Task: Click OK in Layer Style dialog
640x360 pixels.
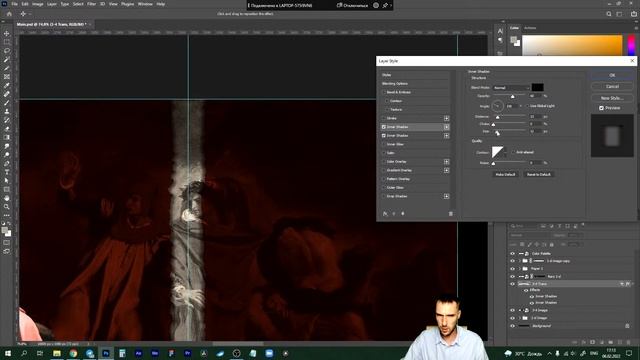Action: pyautogui.click(x=612, y=75)
